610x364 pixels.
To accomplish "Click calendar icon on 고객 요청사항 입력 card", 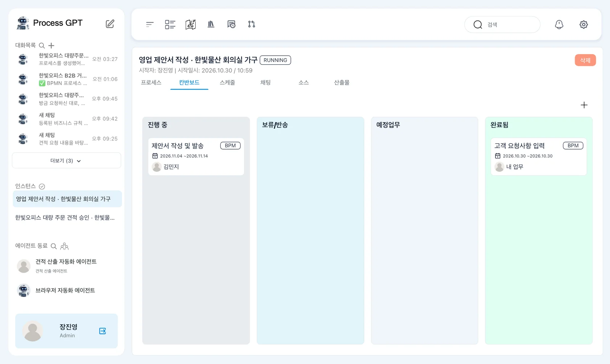I will (498, 156).
